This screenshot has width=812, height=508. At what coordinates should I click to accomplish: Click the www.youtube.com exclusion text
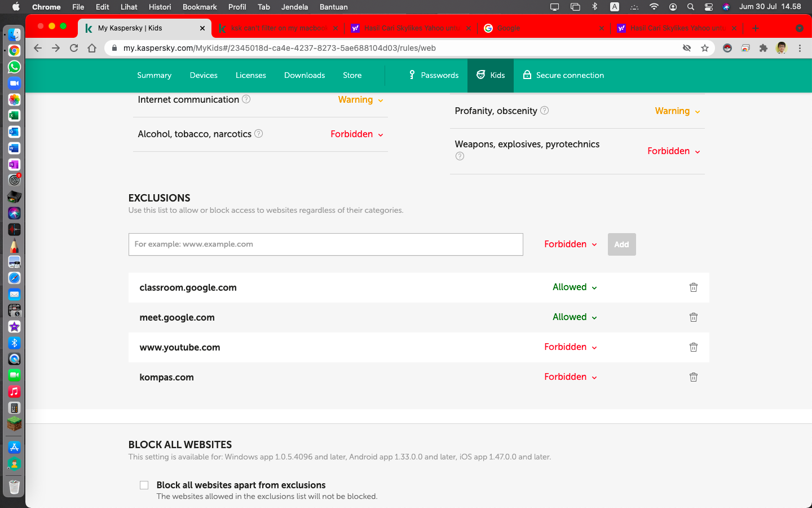[x=180, y=347]
